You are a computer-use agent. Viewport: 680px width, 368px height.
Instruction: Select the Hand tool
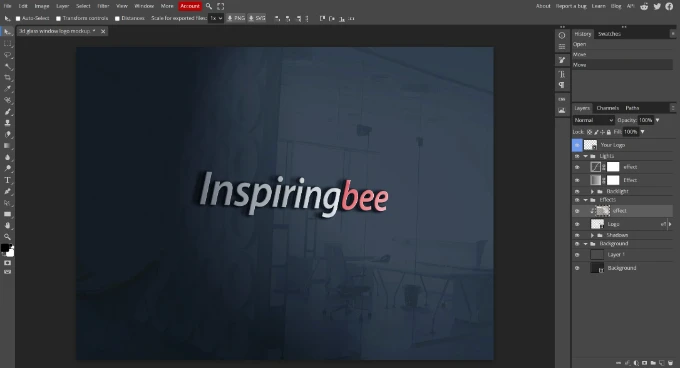coord(7,225)
